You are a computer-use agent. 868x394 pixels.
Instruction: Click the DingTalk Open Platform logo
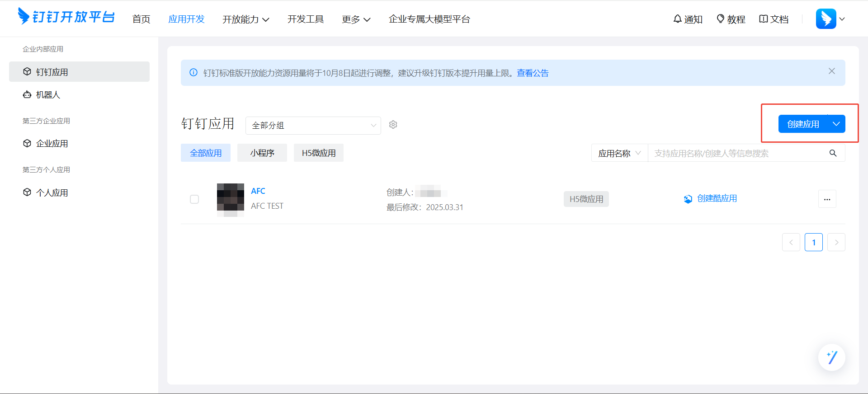tap(66, 17)
